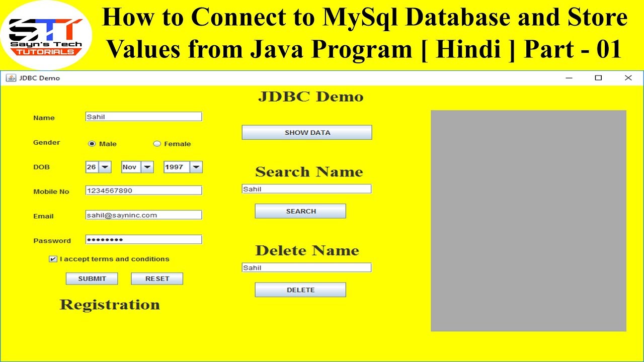Click the Gender label
The height and width of the screenshot is (362, 644).
(x=46, y=142)
